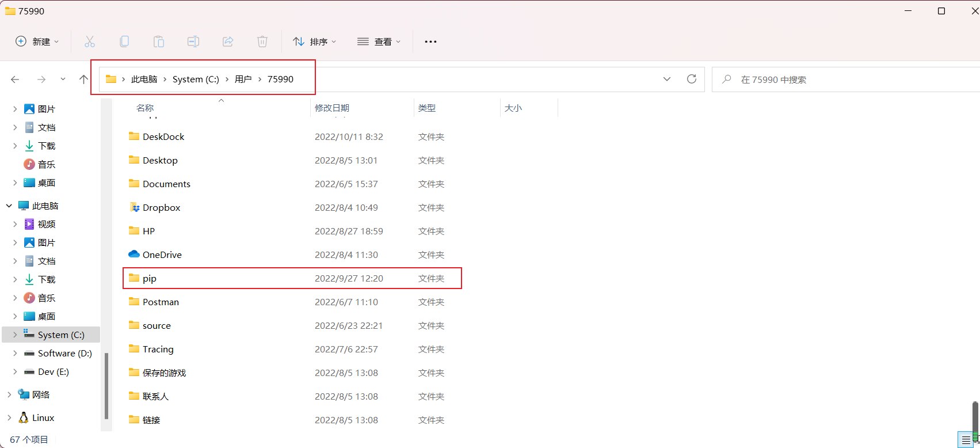
Task: Click the Rename icon in the toolbar
Action: [193, 41]
